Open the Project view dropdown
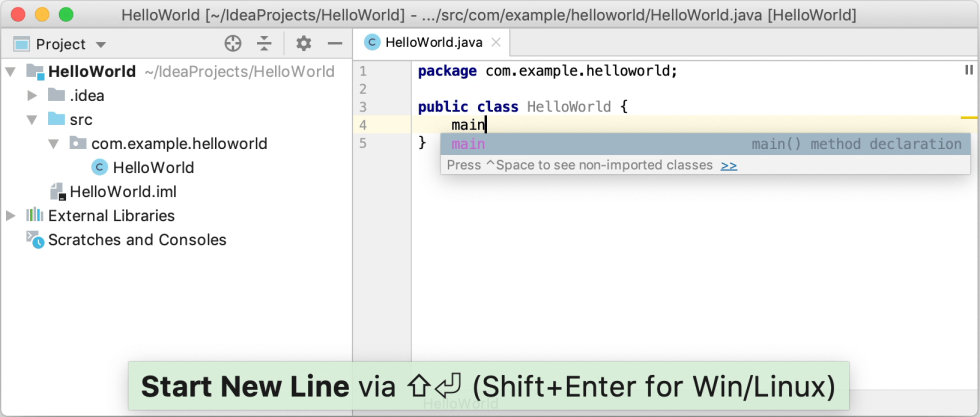This screenshot has width=980, height=417. [101, 45]
